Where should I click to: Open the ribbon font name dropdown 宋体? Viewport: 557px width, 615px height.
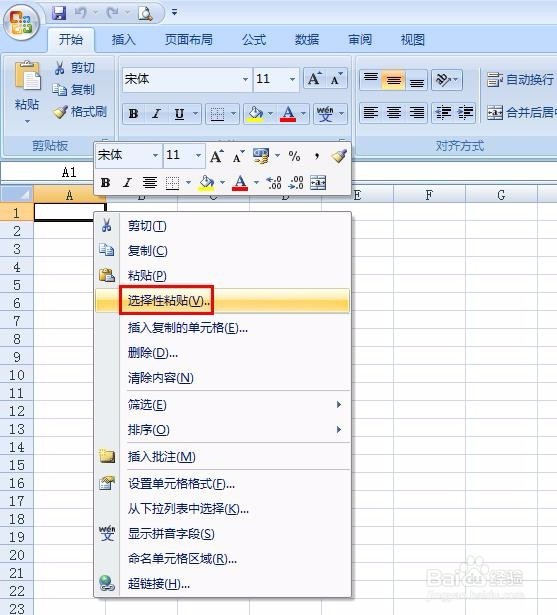(245, 79)
